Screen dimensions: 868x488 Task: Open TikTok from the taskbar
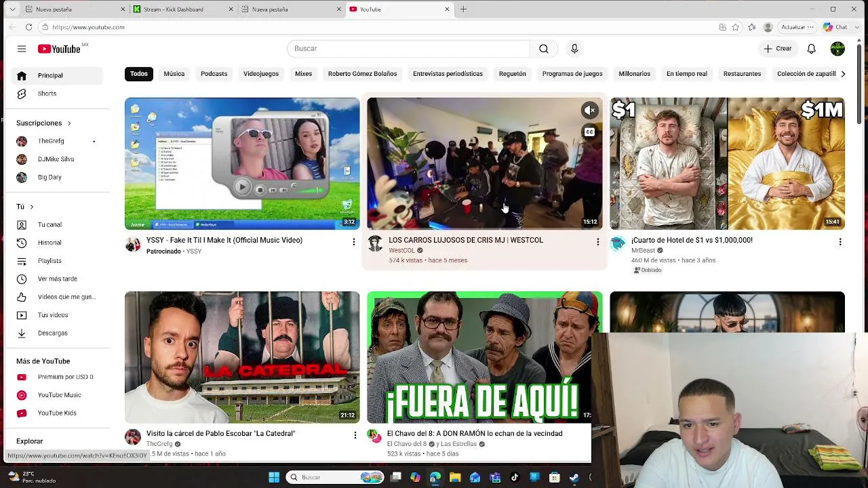click(x=515, y=477)
